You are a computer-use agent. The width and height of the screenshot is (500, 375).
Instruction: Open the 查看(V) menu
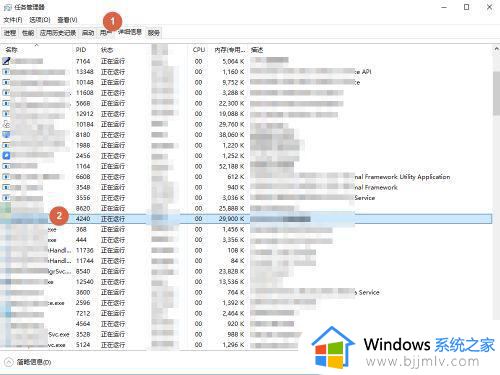point(67,20)
